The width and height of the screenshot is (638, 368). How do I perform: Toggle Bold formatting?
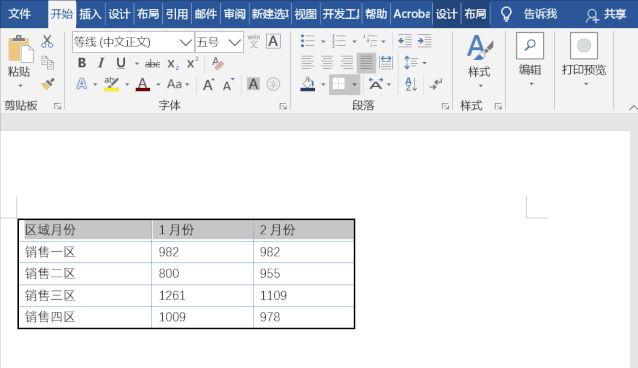pos(82,63)
